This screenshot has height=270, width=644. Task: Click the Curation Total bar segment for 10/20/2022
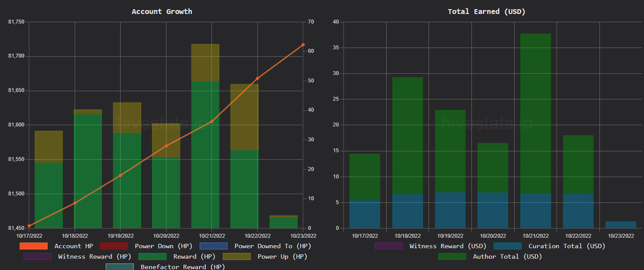point(493,210)
